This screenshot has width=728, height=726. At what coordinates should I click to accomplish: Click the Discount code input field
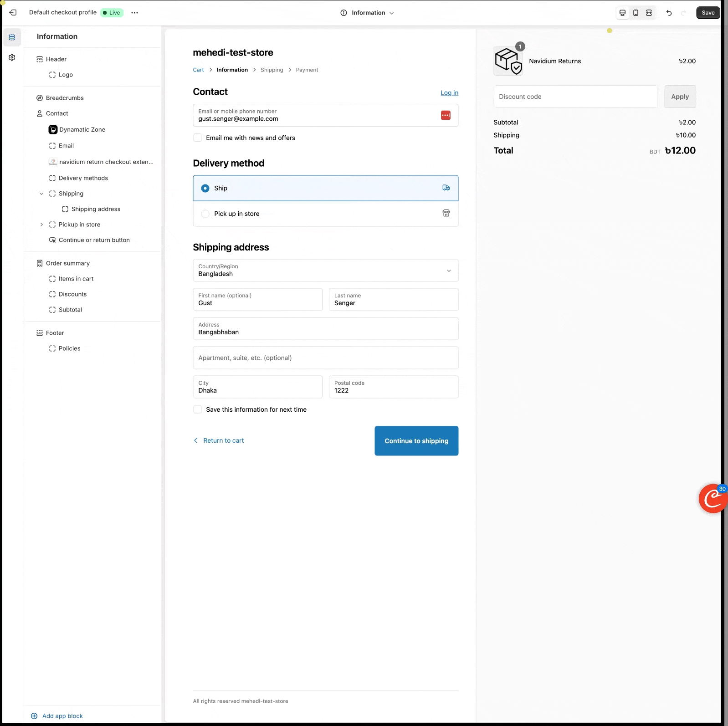point(575,97)
